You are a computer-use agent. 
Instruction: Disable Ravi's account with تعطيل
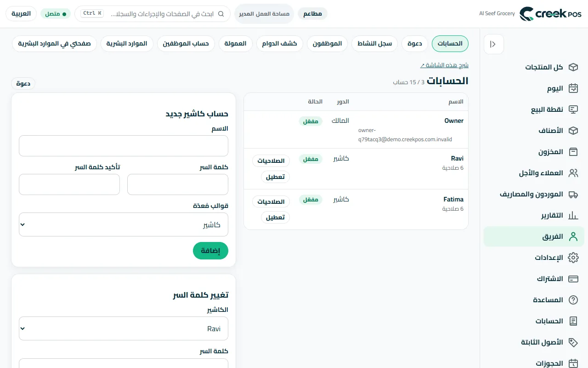275,177
